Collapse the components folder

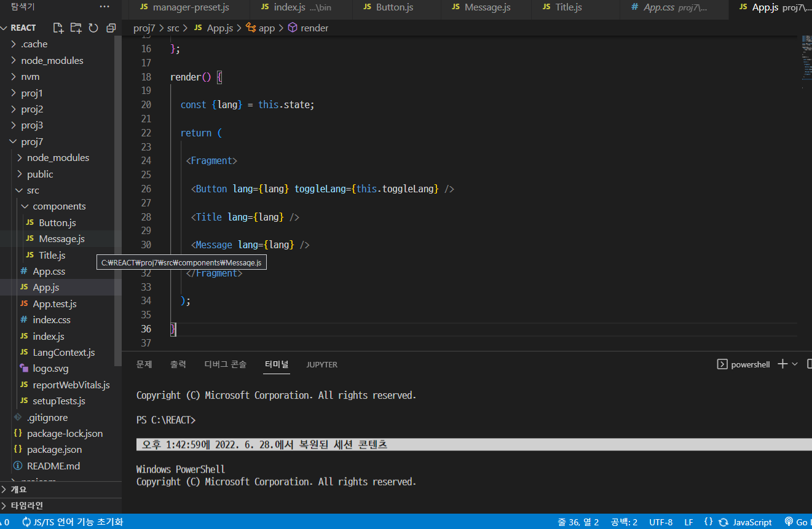coord(59,206)
